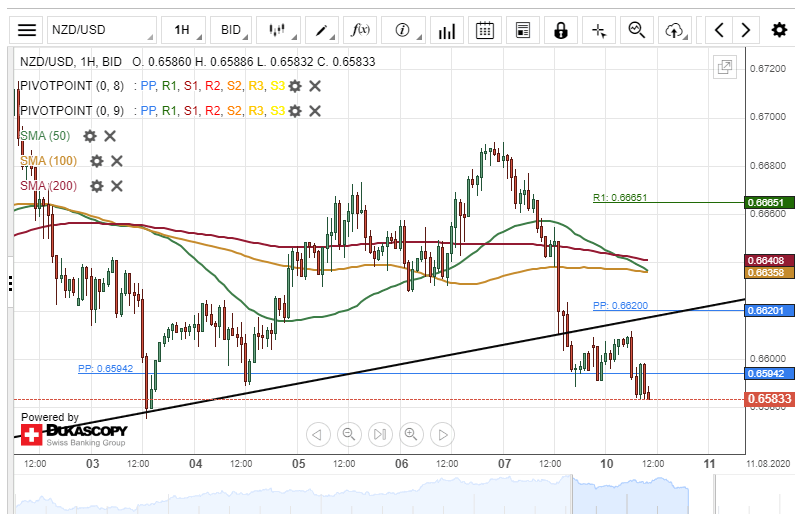Click the magnifier zoom icon in toolbar

(636, 30)
